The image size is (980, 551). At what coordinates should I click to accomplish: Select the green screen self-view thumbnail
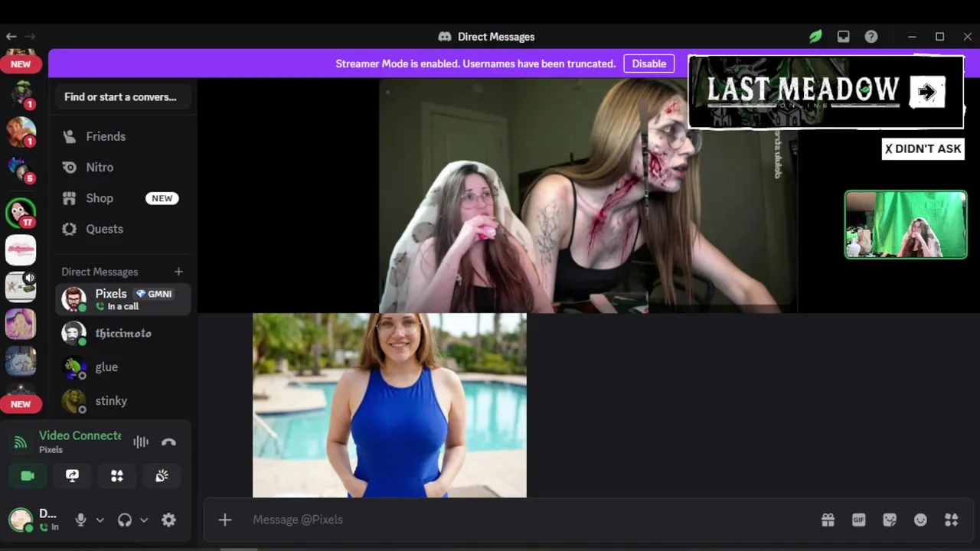pyautogui.click(x=906, y=225)
